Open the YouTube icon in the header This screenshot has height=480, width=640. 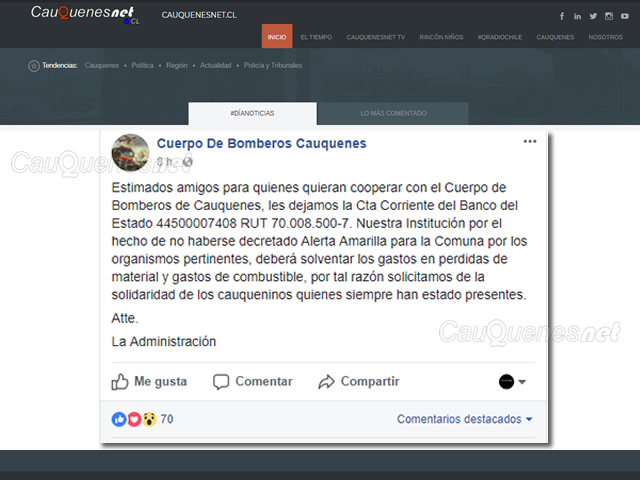click(x=625, y=16)
